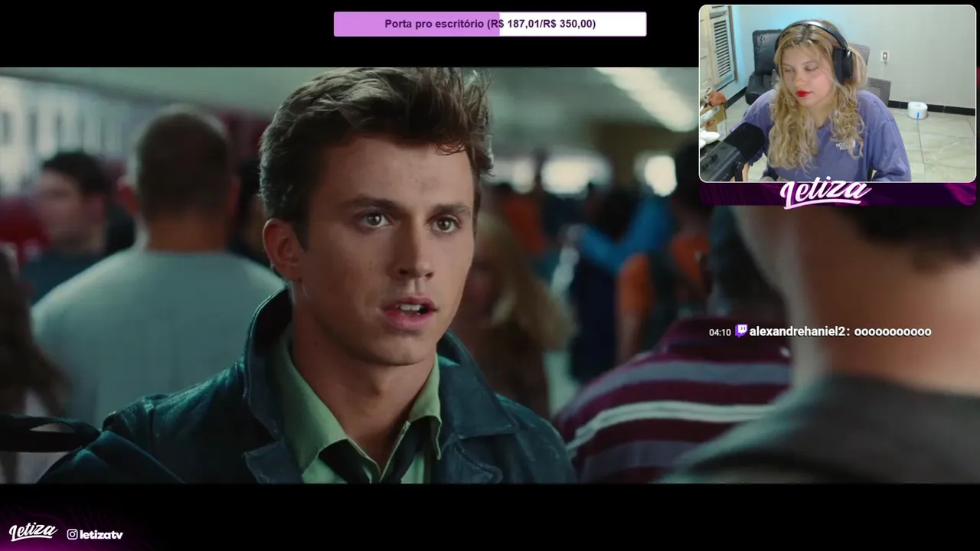This screenshot has width=980, height=551.
Task: Click the Twitch icon beside alexandrehaniel2's chat message
Action: [x=740, y=331]
